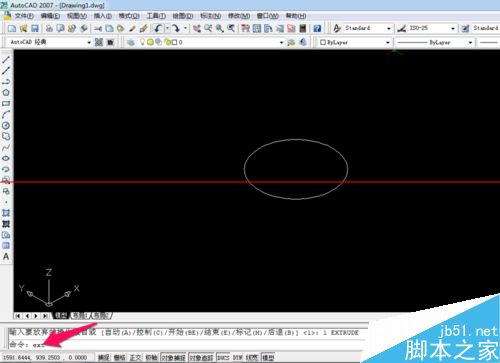The image size is (500, 363).
Task: Undo the last action
Action: (158, 28)
